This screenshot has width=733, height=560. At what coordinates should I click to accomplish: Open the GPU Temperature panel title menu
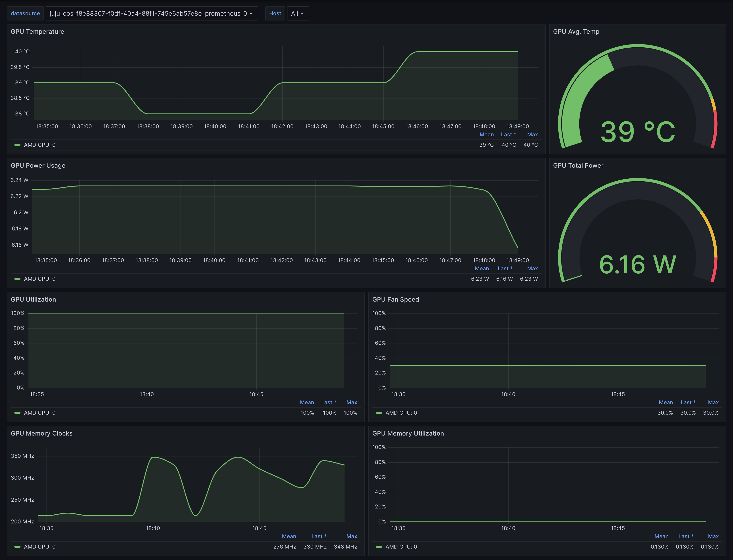click(x=37, y=32)
